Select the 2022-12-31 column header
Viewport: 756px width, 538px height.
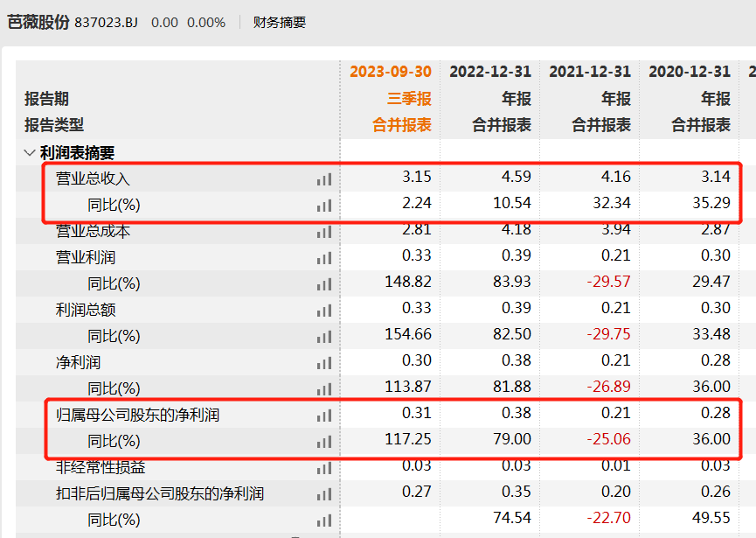489,72
